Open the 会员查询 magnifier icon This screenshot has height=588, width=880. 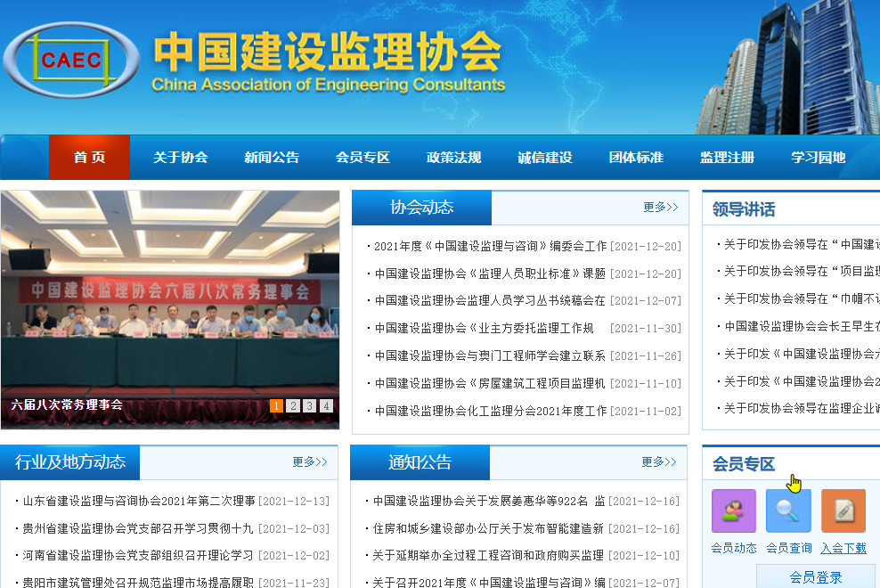[x=788, y=510]
